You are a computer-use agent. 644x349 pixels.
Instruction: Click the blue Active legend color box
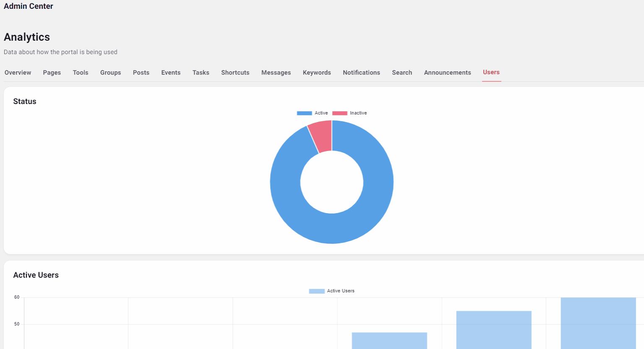coord(304,113)
